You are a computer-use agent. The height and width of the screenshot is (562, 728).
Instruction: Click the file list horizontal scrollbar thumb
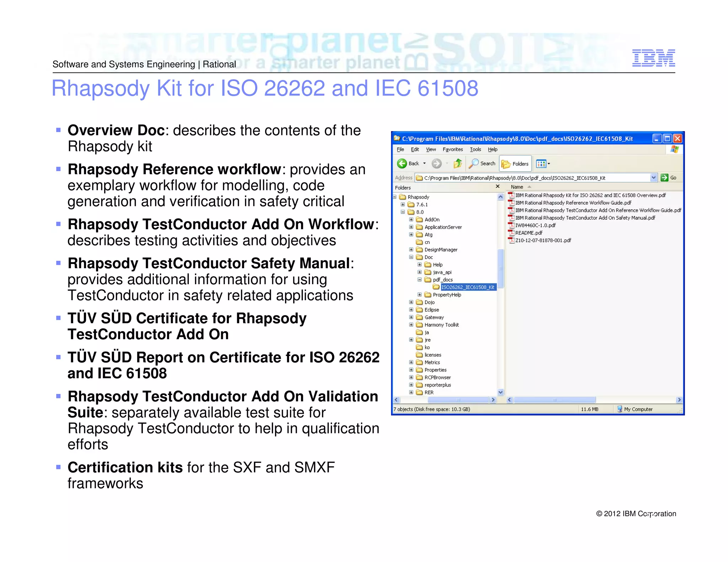[555, 400]
